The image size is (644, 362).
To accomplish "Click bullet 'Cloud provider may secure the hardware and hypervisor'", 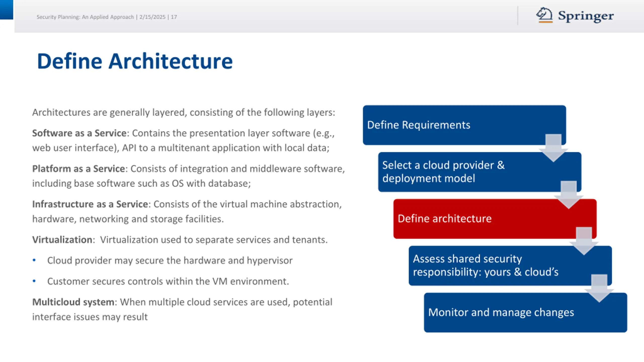I will pyautogui.click(x=170, y=261).
